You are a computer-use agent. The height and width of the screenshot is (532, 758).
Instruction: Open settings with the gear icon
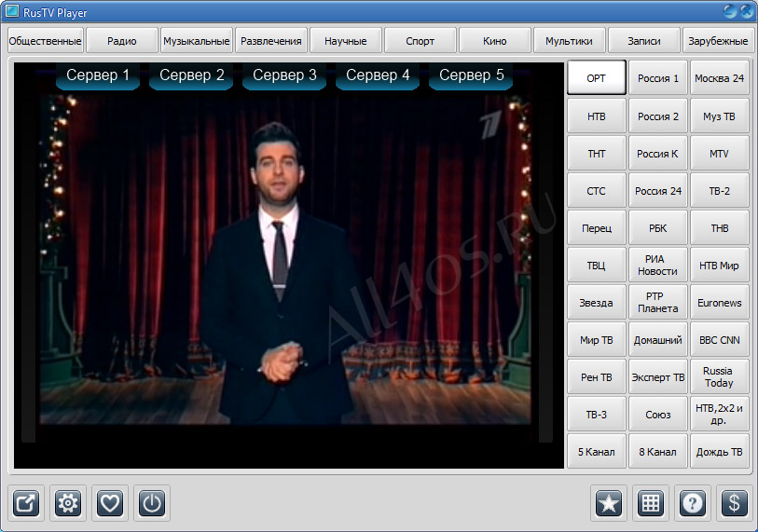pos(68,503)
